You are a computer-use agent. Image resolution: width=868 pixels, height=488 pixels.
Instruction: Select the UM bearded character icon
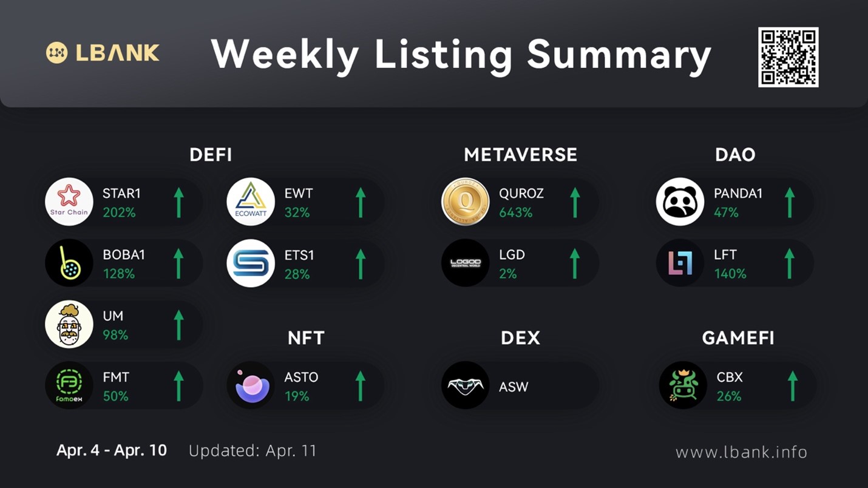coord(69,325)
